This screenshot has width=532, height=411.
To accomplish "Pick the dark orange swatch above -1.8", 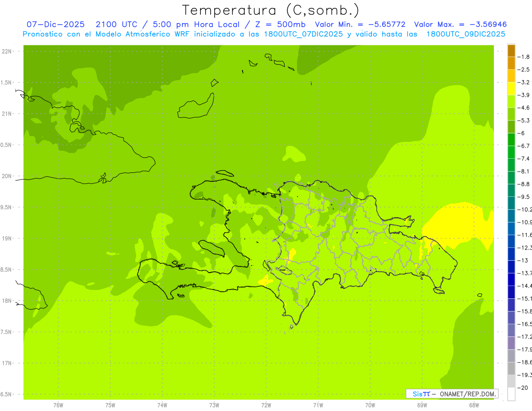I will point(511,51).
